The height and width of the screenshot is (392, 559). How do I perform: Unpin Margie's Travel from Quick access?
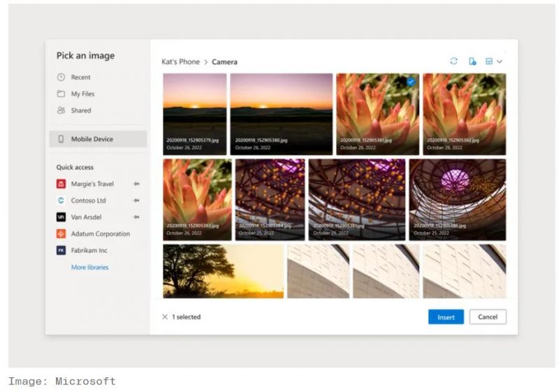tap(136, 184)
